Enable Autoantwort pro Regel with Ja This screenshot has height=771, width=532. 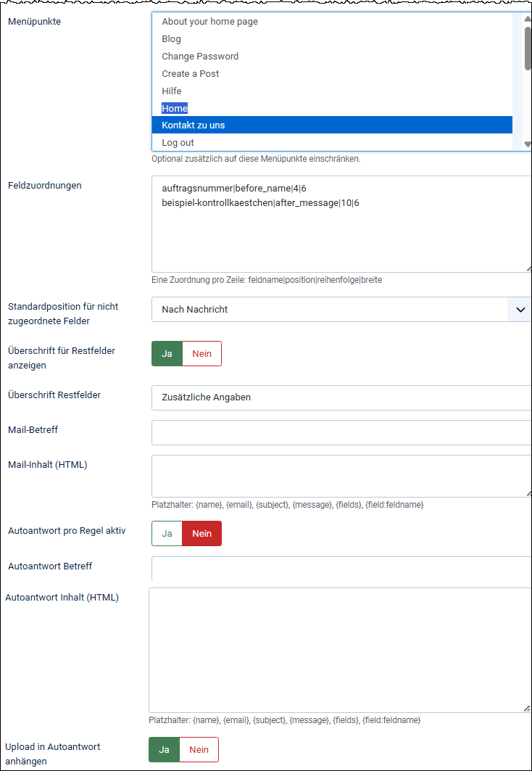167,534
